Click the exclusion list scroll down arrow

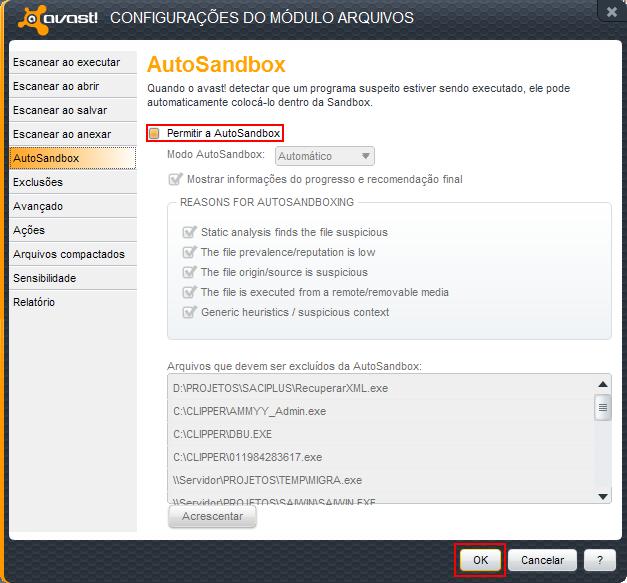click(x=603, y=497)
